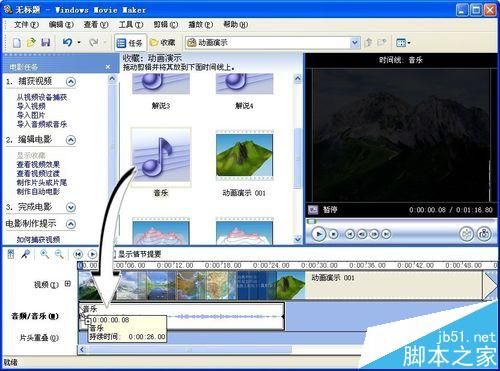Click the collection pane scroll-up arrow
The height and width of the screenshot is (371, 500).
tap(298, 79)
